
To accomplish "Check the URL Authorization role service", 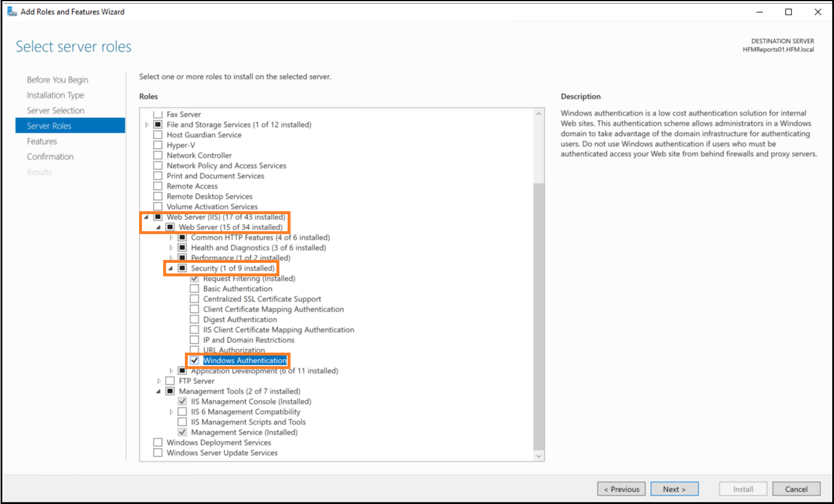I will (x=194, y=350).
